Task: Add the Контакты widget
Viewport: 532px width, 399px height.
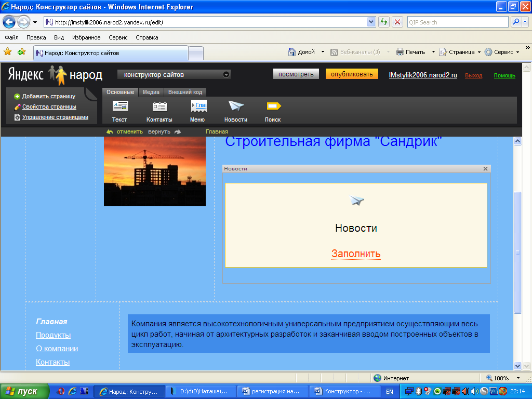Action: pyautogui.click(x=159, y=111)
